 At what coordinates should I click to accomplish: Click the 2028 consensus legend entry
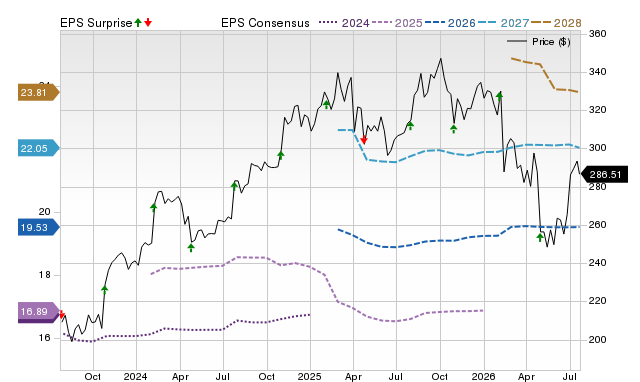point(556,23)
